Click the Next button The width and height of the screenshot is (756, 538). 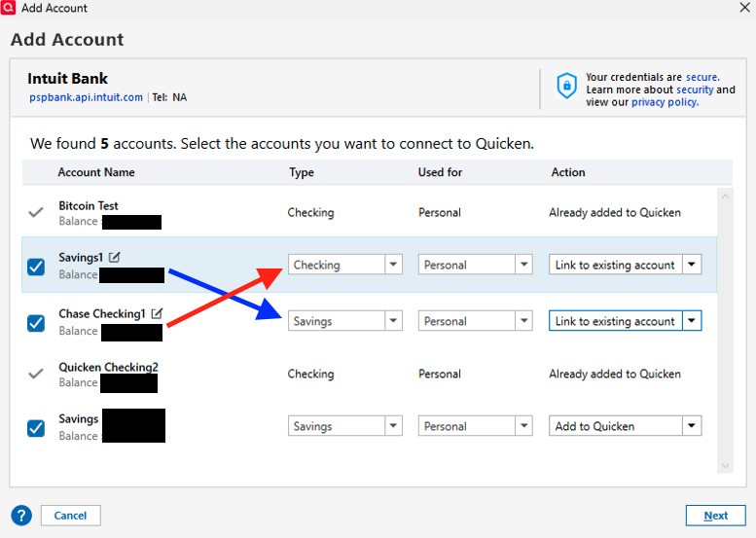click(x=715, y=516)
